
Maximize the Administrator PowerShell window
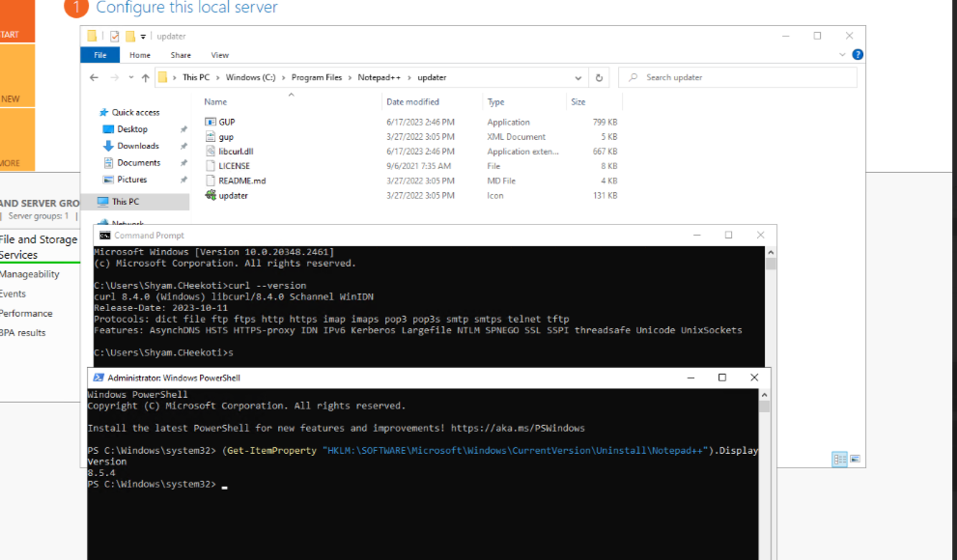pos(722,378)
